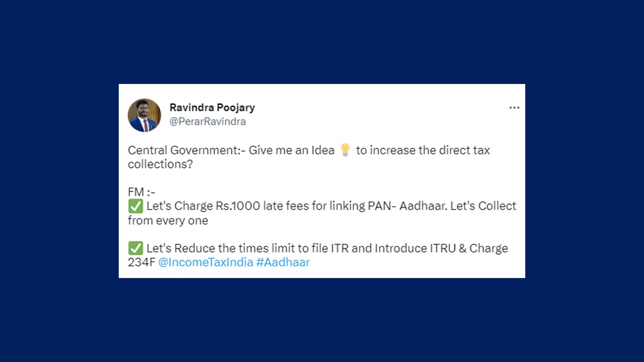Click the "Central Government:-" text
Screen dimensions: 644x362
pyautogui.click(x=186, y=150)
